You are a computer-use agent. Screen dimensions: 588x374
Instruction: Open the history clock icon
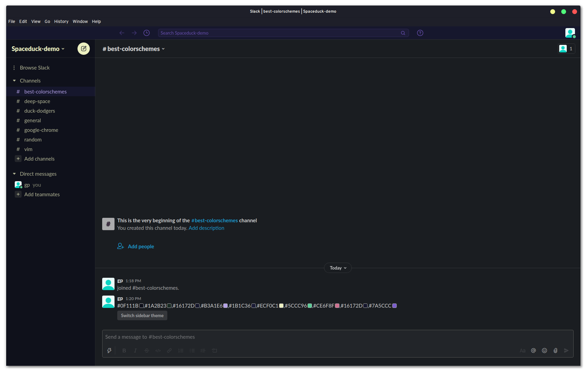(146, 33)
